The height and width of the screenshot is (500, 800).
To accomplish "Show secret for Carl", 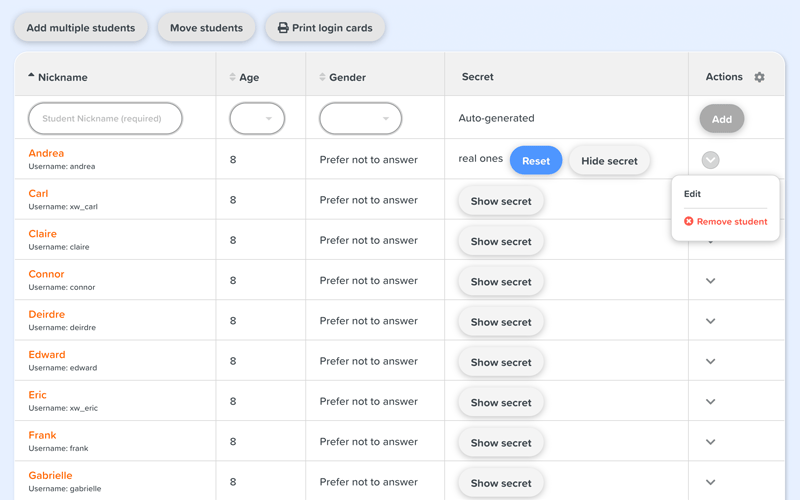I will (501, 201).
